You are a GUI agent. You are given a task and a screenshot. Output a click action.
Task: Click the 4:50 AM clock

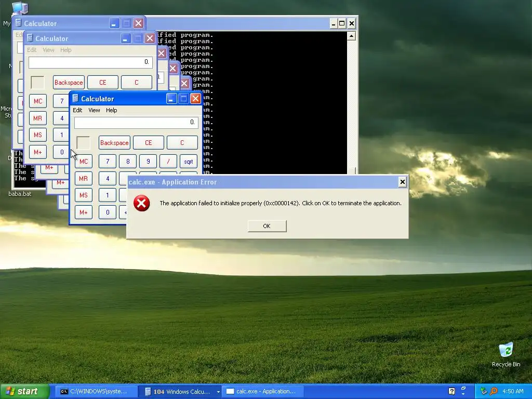click(x=513, y=392)
